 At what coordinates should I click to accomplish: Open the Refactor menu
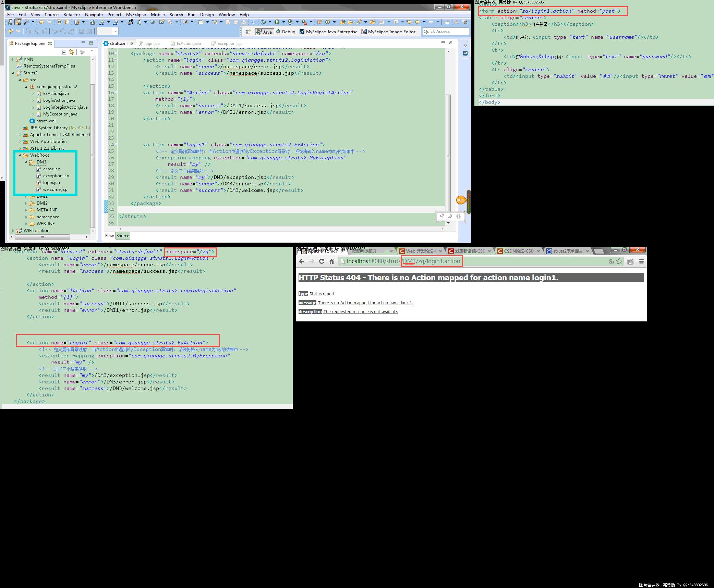tap(72, 15)
